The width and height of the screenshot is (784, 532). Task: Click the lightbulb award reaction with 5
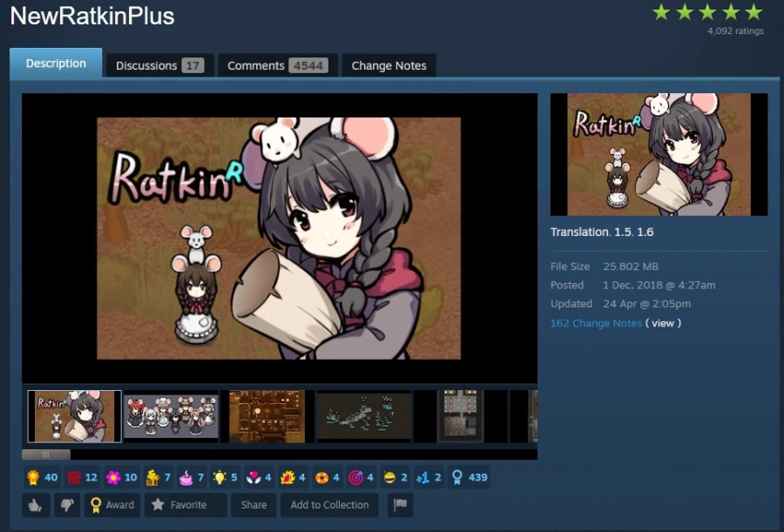coord(225,477)
